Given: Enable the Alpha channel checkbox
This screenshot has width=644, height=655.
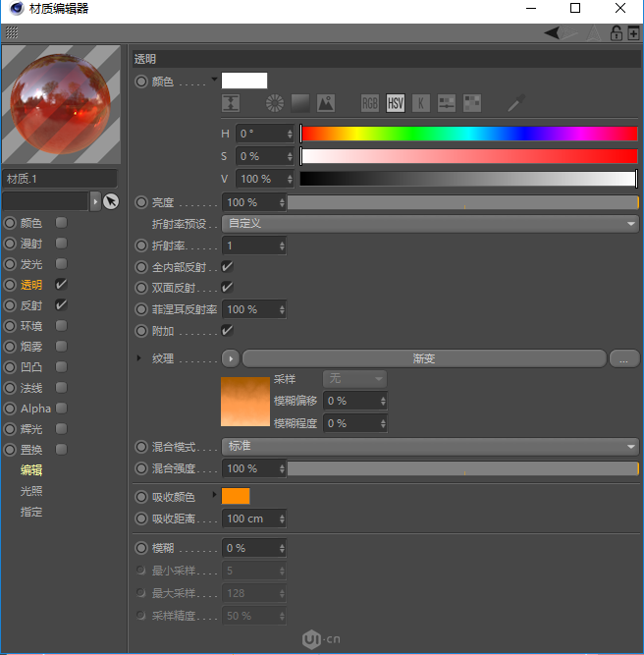Looking at the screenshot, I should tap(62, 409).
